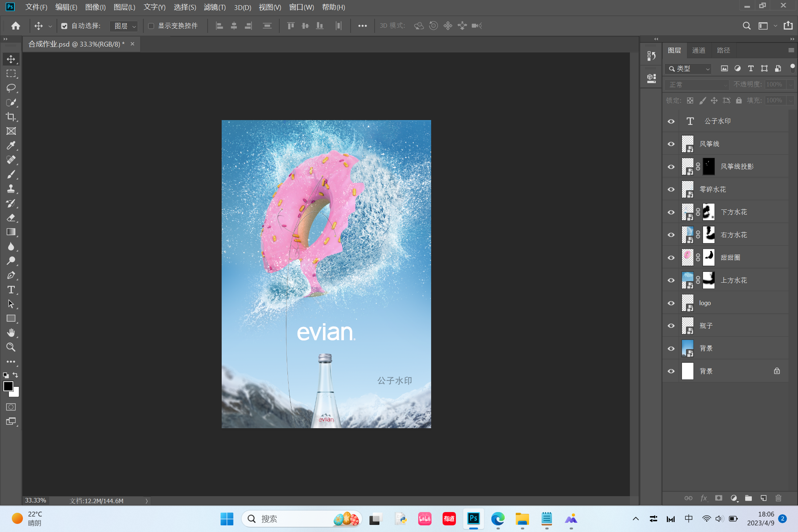
Task: Select the Hand tool
Action: [11, 333]
